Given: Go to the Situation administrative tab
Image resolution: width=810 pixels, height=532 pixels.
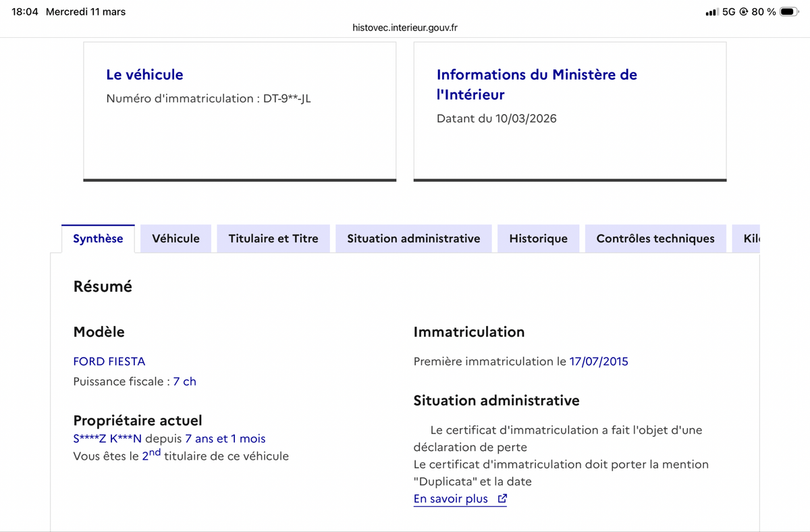Looking at the screenshot, I should click(x=414, y=238).
